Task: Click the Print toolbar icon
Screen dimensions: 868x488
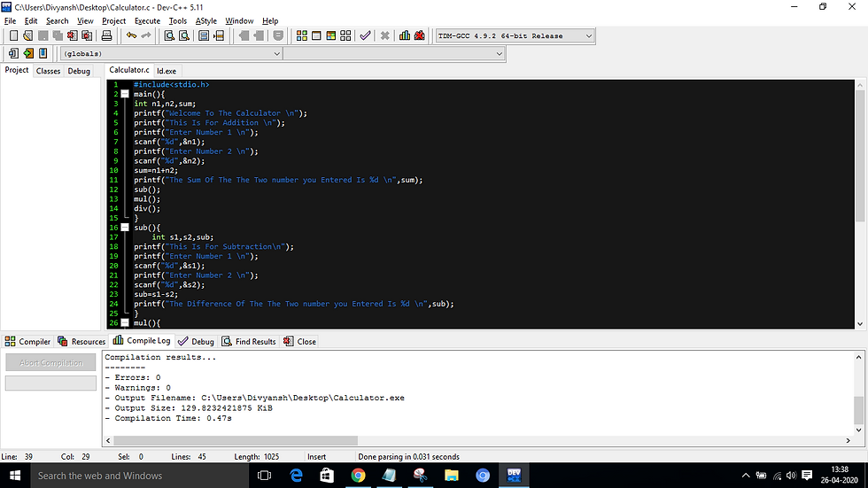Action: pyautogui.click(x=106, y=35)
